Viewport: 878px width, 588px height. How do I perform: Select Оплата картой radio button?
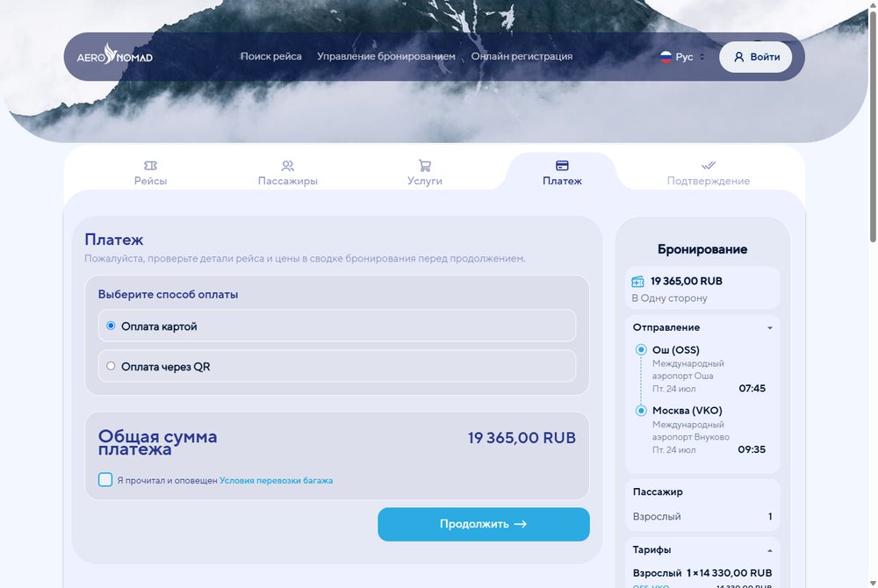[111, 326]
